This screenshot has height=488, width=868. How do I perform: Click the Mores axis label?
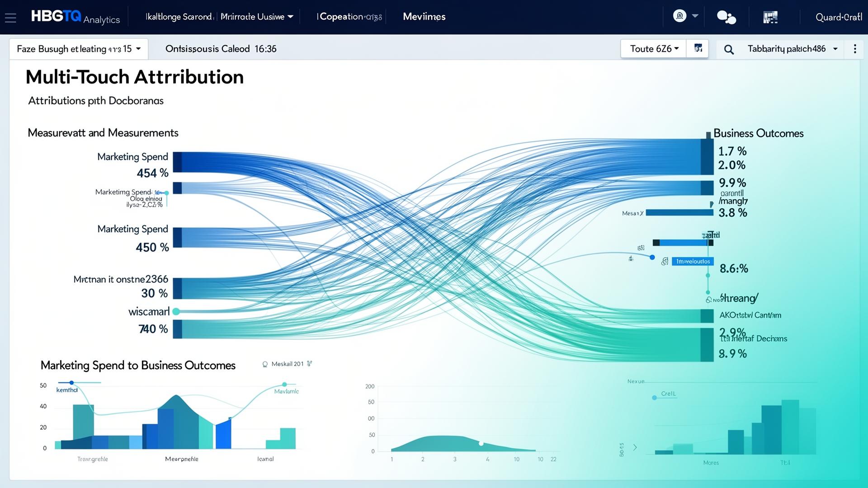tap(711, 463)
